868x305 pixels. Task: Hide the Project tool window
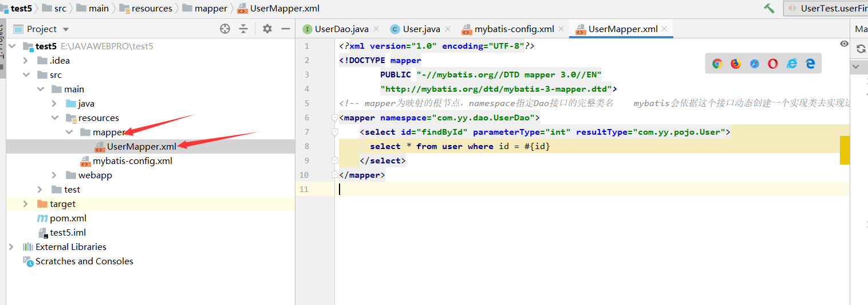[286, 29]
